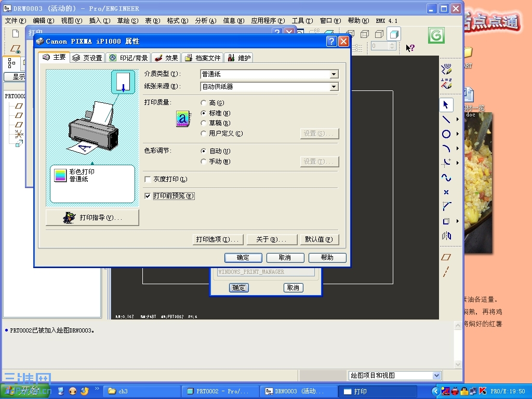Cancel the printer properties dialog
Screen dimensions: 532x399
(285, 258)
